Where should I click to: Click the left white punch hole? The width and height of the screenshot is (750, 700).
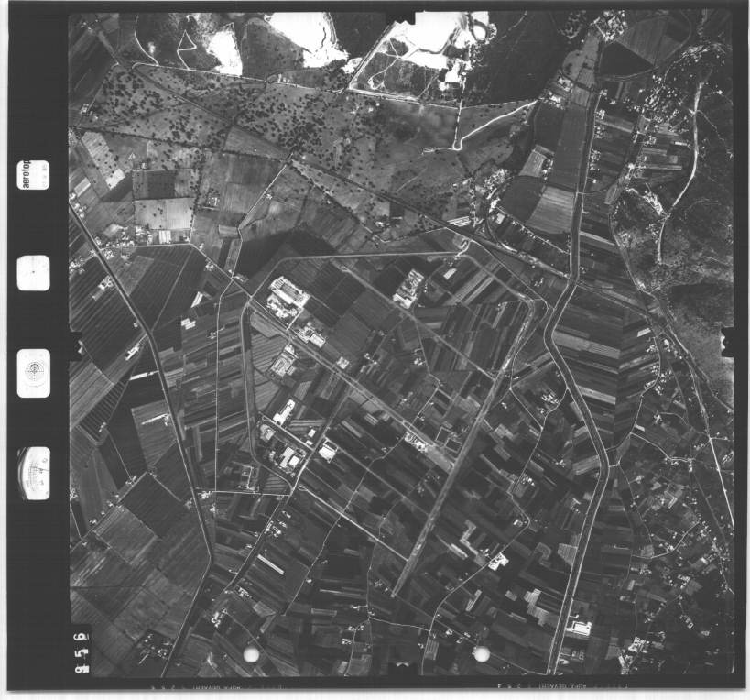tap(251, 654)
